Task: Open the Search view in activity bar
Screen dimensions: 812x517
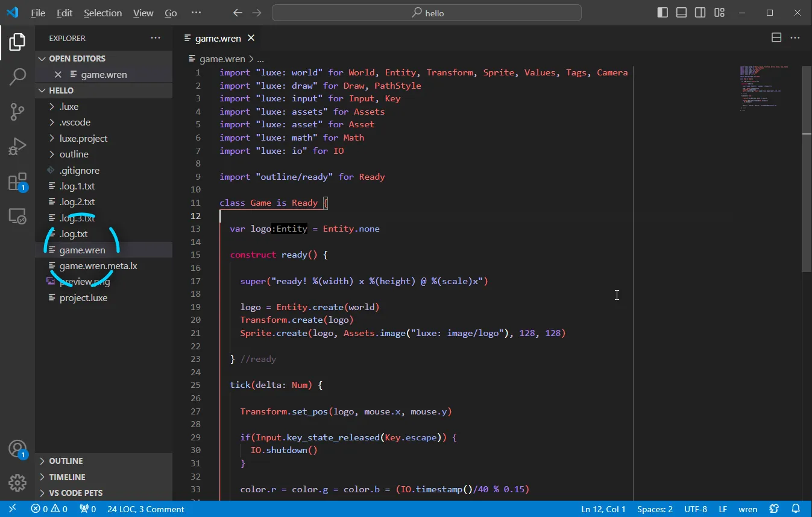Action: click(17, 77)
